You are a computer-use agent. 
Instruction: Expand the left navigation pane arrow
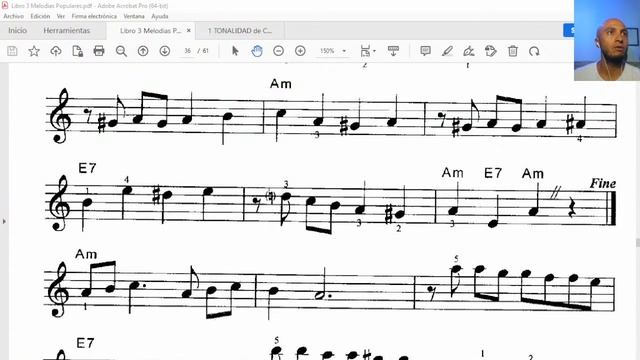[4, 222]
